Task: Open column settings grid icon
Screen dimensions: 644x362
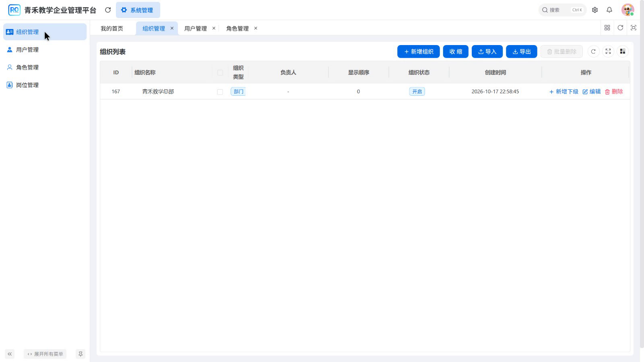Action: click(623, 51)
